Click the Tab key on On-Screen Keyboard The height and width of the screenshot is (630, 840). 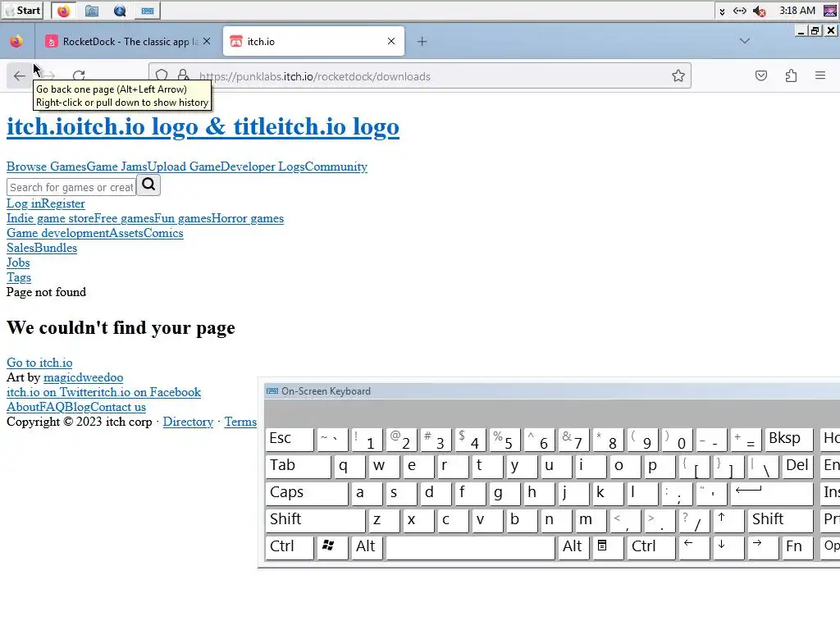pos(298,466)
